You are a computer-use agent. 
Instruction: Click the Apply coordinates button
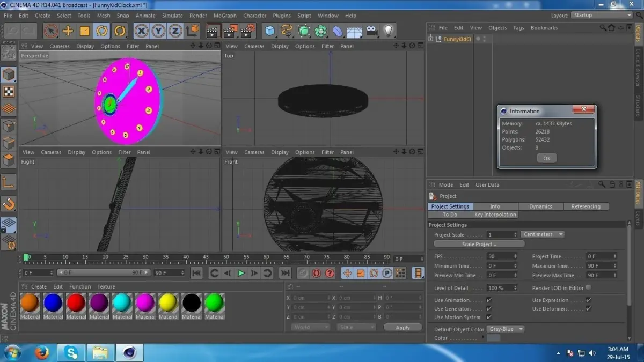tap(402, 328)
